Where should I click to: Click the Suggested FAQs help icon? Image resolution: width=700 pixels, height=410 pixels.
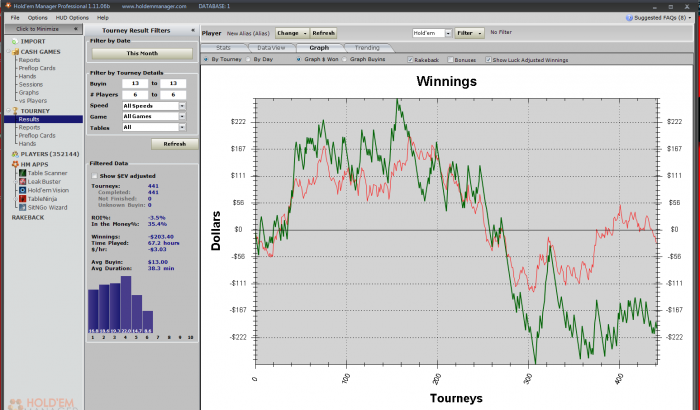629,18
